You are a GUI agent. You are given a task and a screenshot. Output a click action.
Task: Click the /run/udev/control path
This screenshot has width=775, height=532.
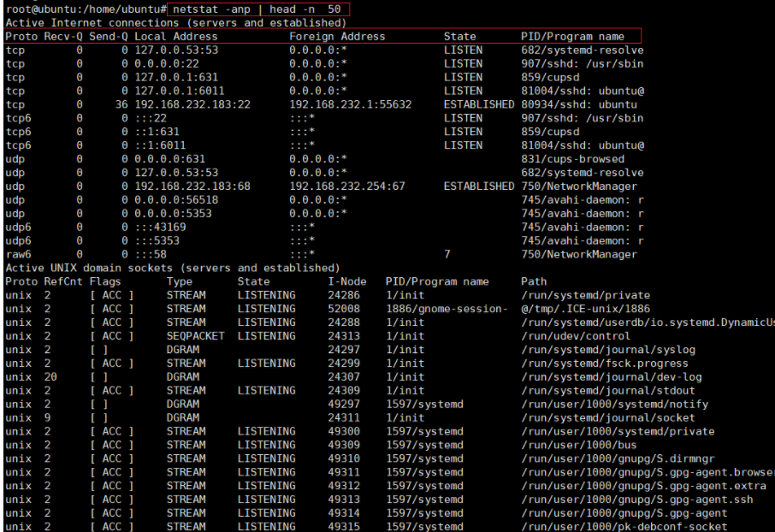click(576, 336)
